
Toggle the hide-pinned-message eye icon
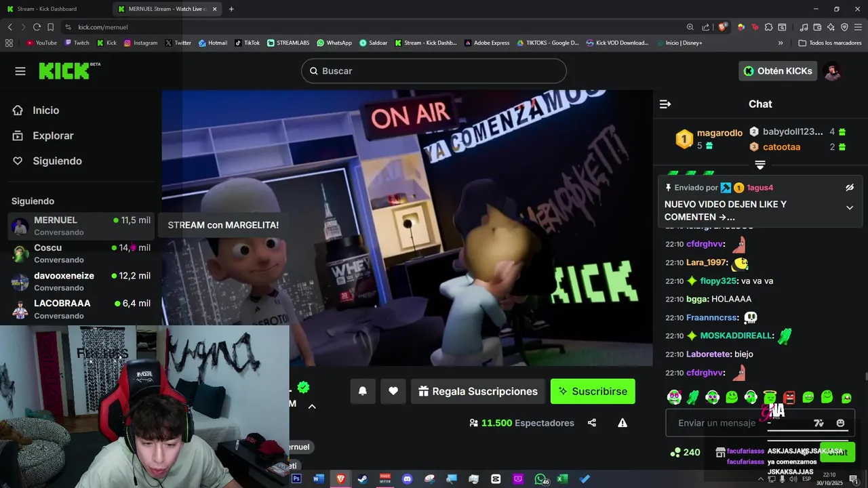coord(850,188)
